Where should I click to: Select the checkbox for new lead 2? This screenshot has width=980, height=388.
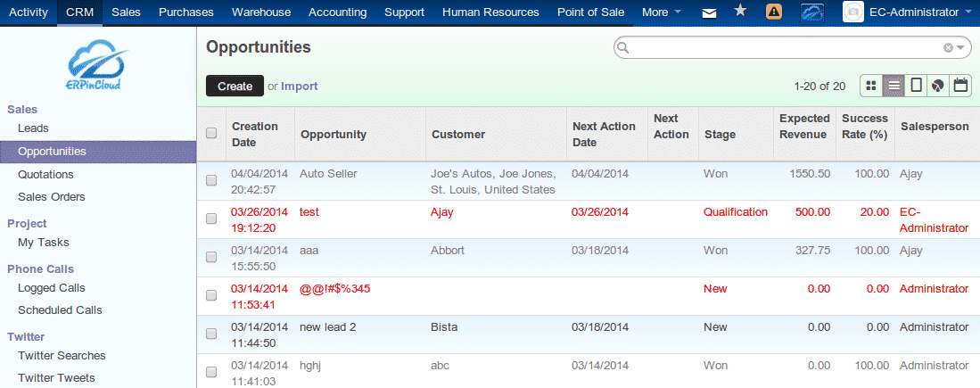[211, 334]
